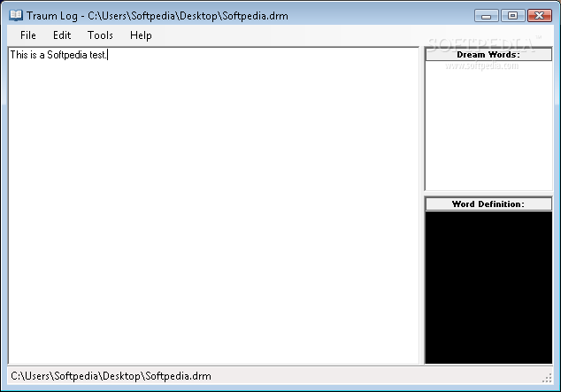Click the status bar file path Softpedia.drm

(111, 376)
